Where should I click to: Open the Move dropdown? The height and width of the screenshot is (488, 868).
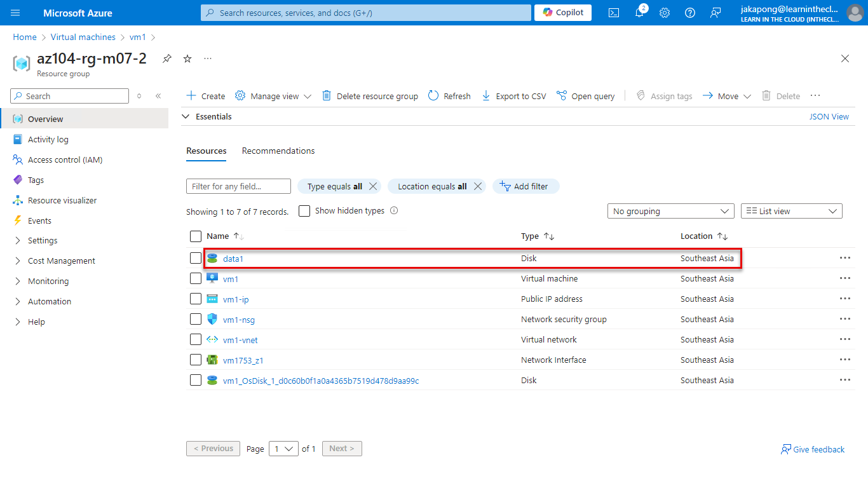pyautogui.click(x=727, y=96)
